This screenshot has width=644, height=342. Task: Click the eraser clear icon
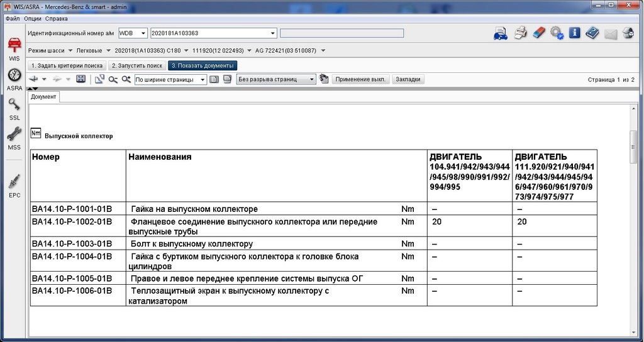click(x=538, y=33)
